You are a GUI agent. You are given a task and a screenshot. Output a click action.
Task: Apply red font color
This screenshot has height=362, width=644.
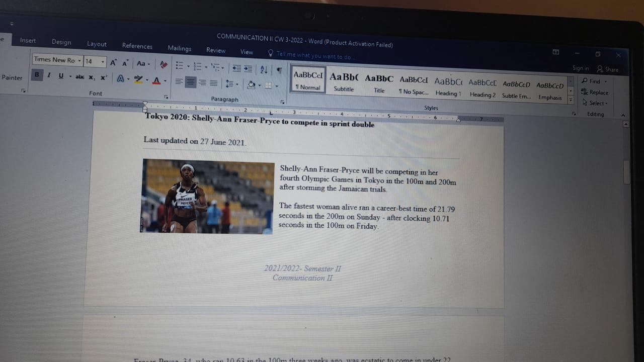click(156, 80)
